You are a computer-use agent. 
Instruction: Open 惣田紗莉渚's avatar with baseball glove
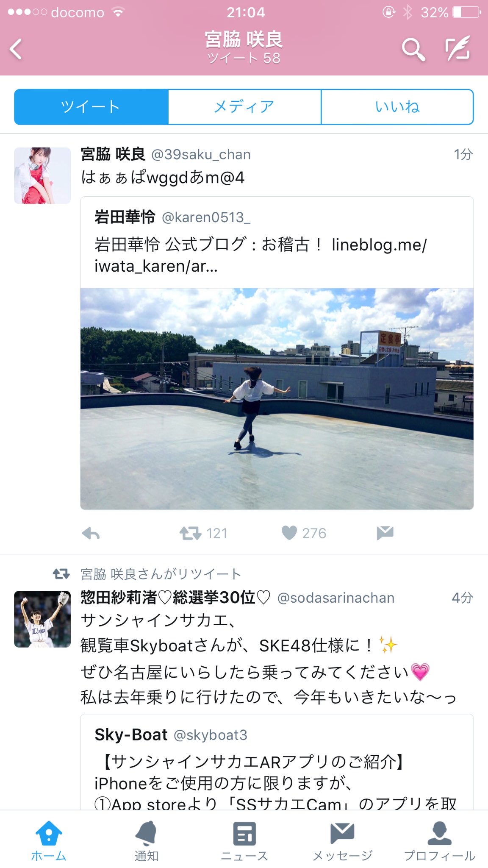click(x=42, y=619)
